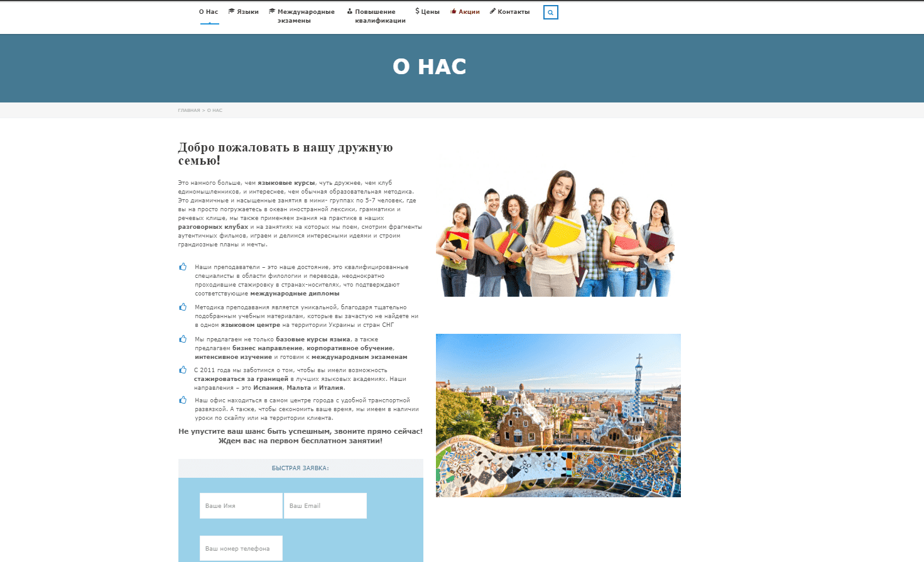Click inside the Ваше Имя field
The height and width of the screenshot is (562, 924).
[x=241, y=505]
